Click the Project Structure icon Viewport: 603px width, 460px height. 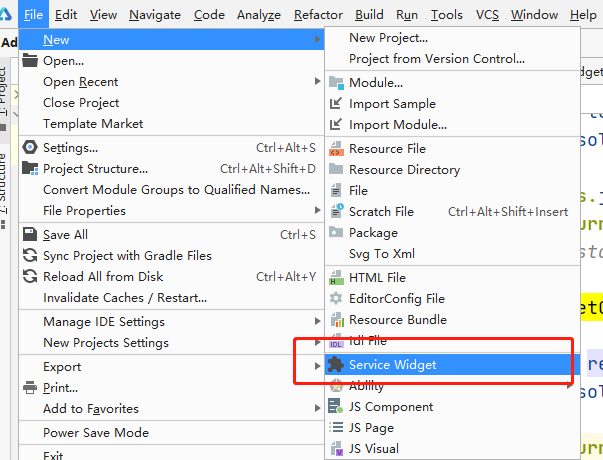tap(29, 169)
